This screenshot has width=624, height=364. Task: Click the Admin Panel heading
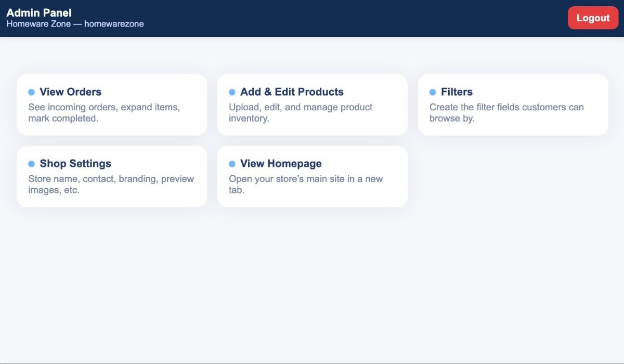pos(39,12)
